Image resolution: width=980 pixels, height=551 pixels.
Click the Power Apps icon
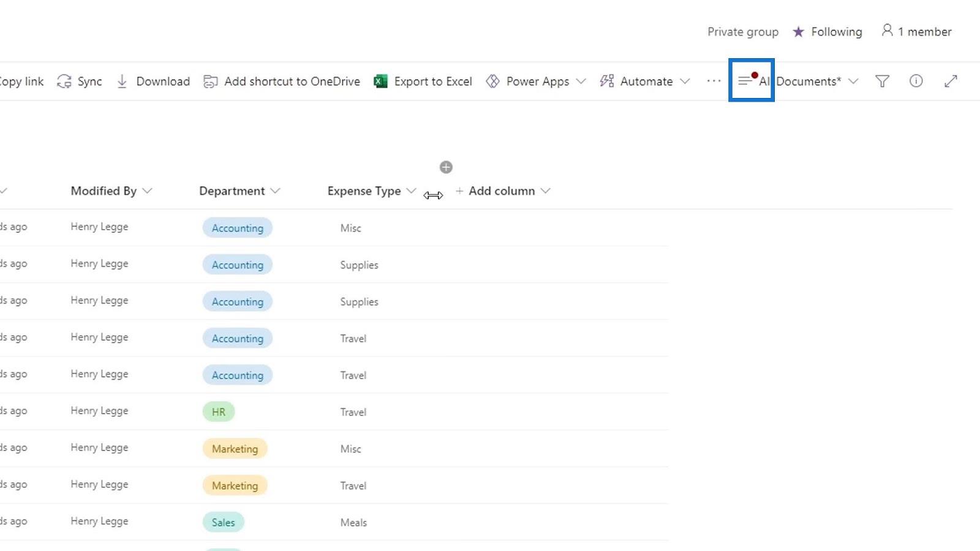[x=492, y=81]
